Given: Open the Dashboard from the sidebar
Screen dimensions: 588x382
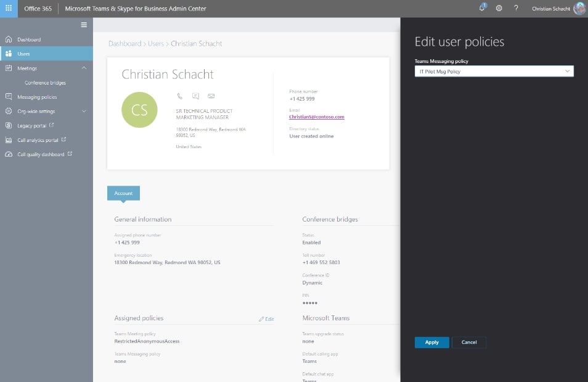Looking at the screenshot, I should click(8, 39).
